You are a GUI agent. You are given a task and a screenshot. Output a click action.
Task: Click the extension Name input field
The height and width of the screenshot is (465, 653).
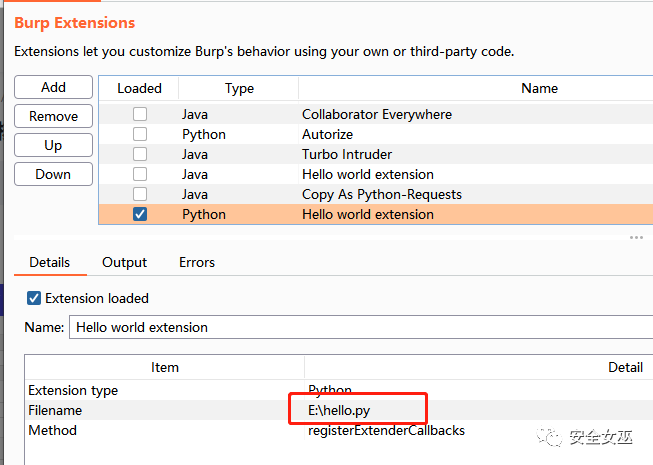[x=360, y=327]
